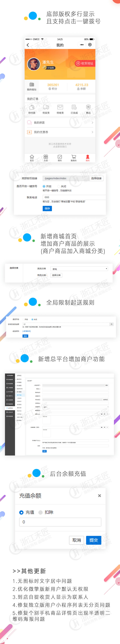Open 应用专区 in admin sidebar

pyautogui.click(x=10, y=408)
